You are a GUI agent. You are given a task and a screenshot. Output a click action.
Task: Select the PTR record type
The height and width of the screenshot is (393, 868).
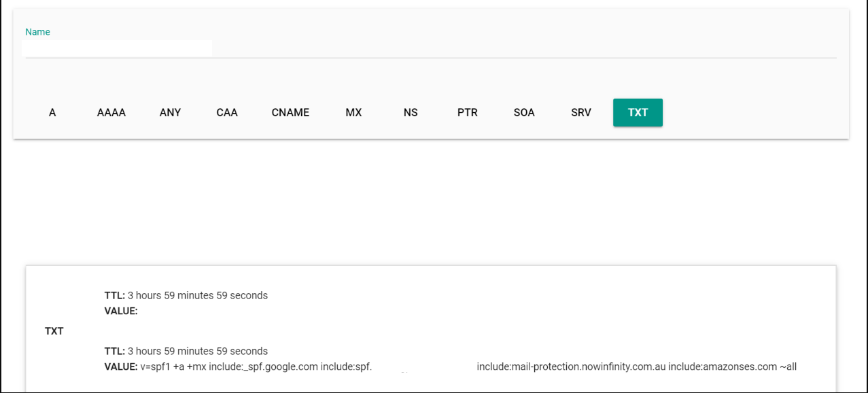pyautogui.click(x=467, y=112)
